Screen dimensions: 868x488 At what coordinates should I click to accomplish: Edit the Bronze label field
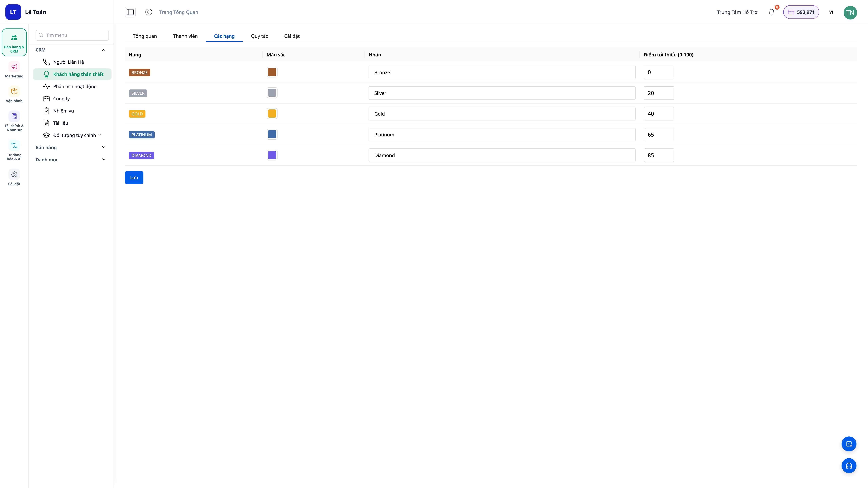coord(502,72)
